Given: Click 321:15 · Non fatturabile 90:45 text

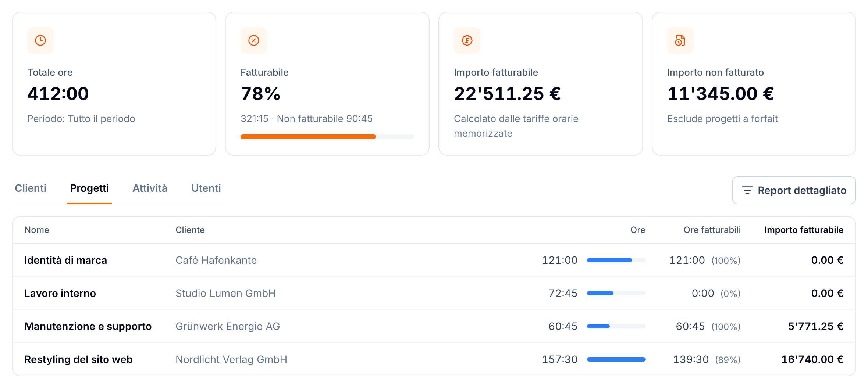Looking at the screenshot, I should (306, 119).
